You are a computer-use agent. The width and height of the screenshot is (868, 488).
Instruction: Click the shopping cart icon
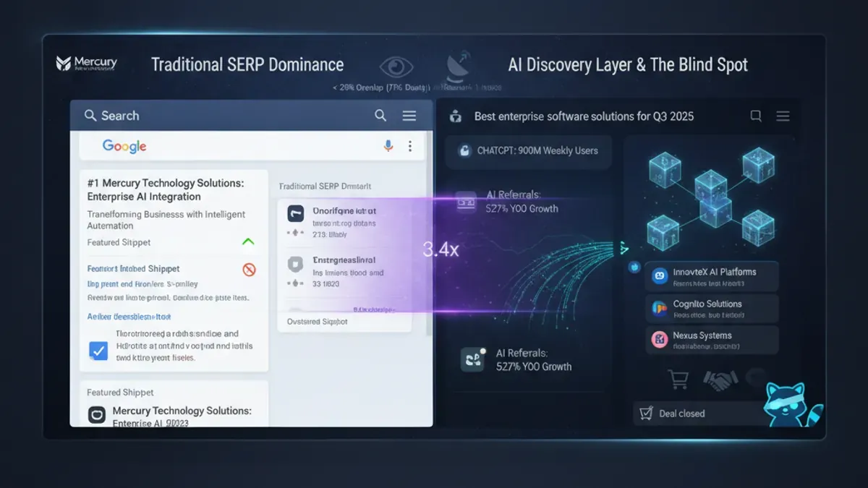(x=678, y=380)
